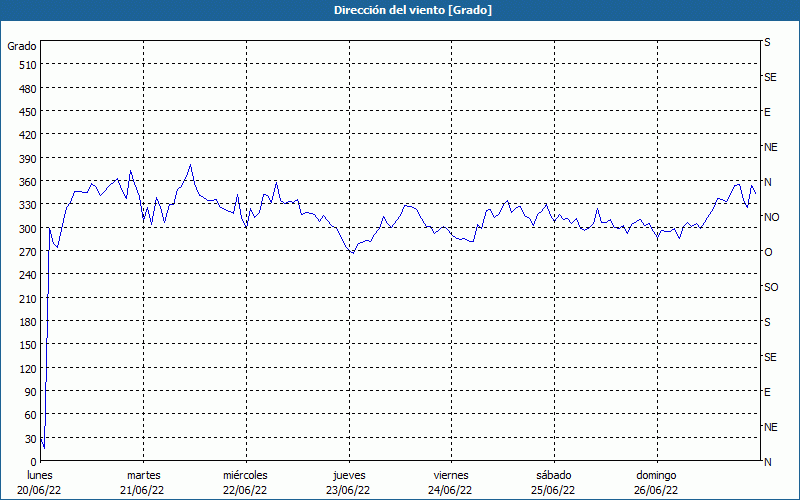
Task: Click the 510 value on the degree axis
Action: pos(28,65)
